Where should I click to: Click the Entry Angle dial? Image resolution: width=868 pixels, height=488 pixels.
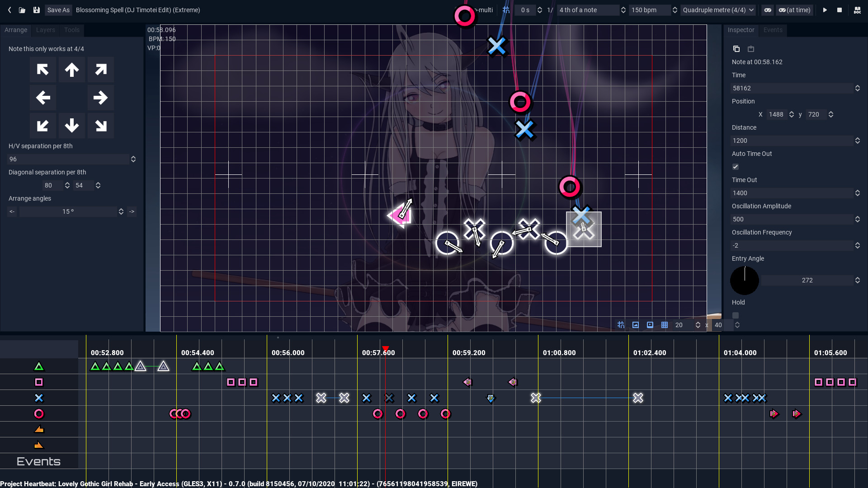pyautogui.click(x=745, y=281)
